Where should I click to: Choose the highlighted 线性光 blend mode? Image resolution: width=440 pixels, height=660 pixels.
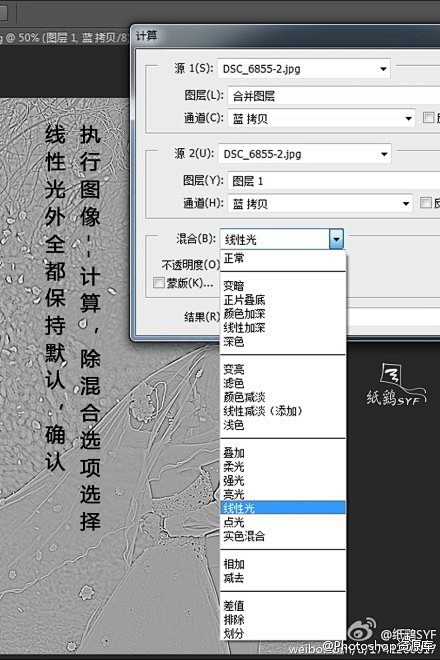pyautogui.click(x=283, y=508)
